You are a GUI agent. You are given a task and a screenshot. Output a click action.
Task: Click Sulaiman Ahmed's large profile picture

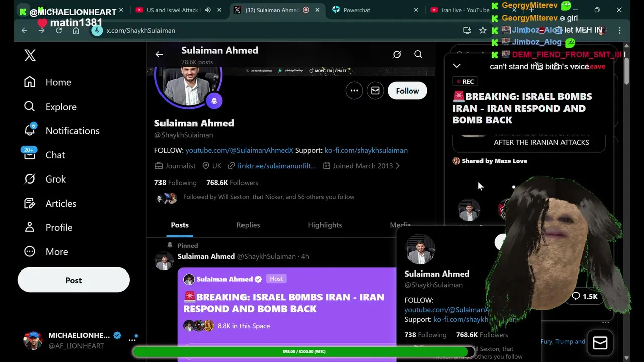pos(189,85)
